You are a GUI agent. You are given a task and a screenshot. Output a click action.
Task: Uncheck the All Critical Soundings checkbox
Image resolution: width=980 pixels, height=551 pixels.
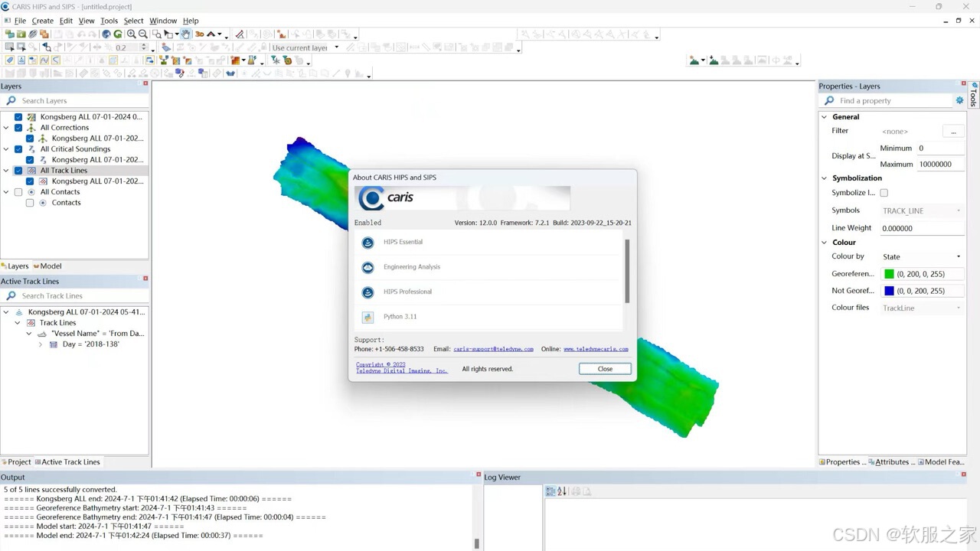coord(18,149)
